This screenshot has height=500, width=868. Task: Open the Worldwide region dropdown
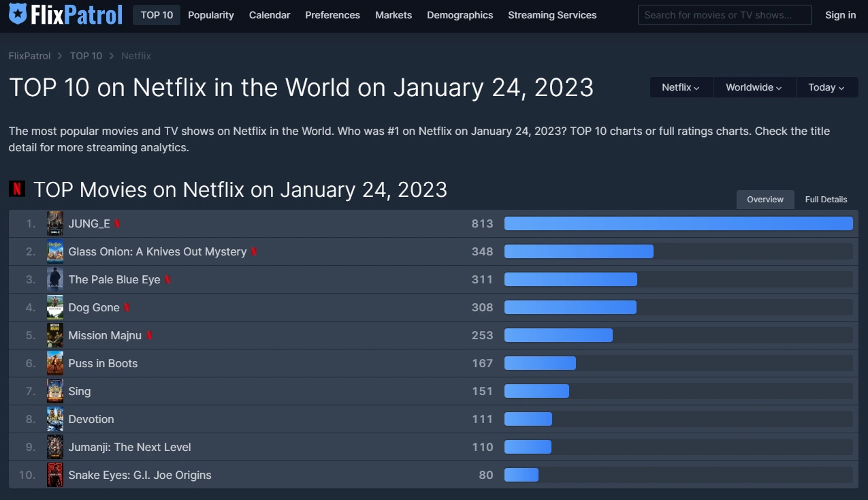tap(754, 87)
